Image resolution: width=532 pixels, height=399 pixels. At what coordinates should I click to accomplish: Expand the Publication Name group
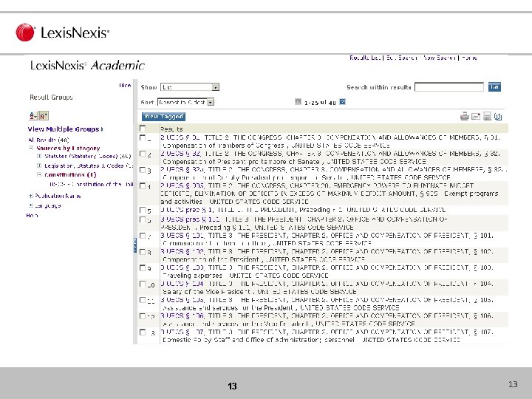pyautogui.click(x=31, y=196)
